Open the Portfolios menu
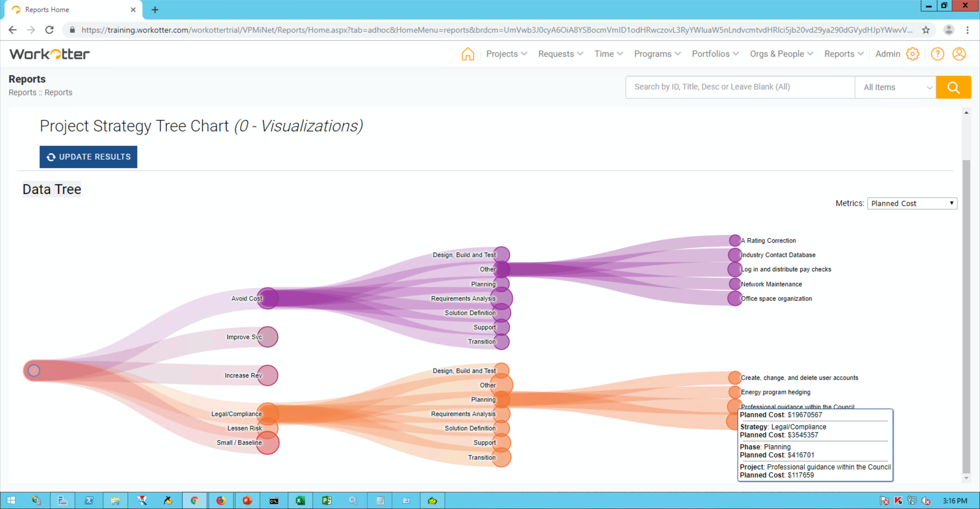The height and width of the screenshot is (509, 980). pyautogui.click(x=715, y=54)
